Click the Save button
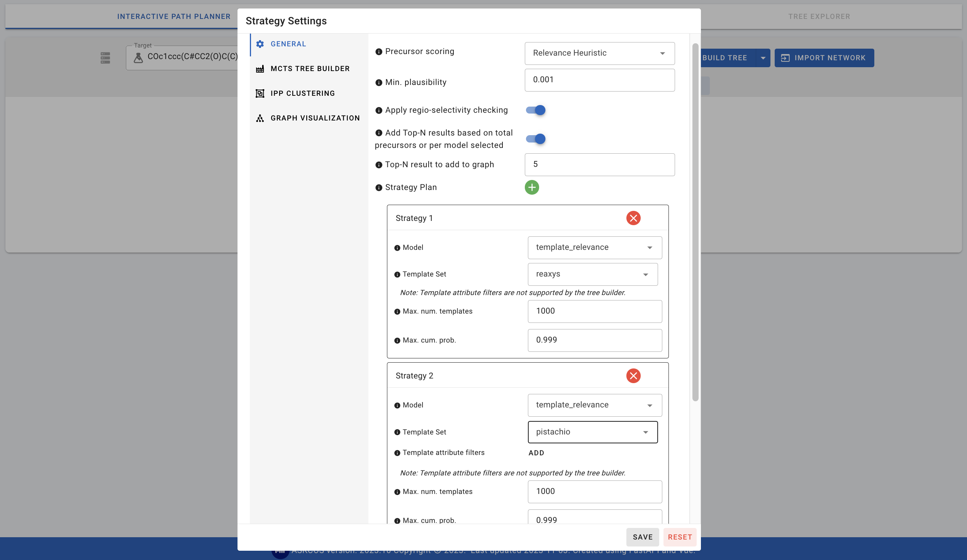The height and width of the screenshot is (560, 967). [643, 537]
